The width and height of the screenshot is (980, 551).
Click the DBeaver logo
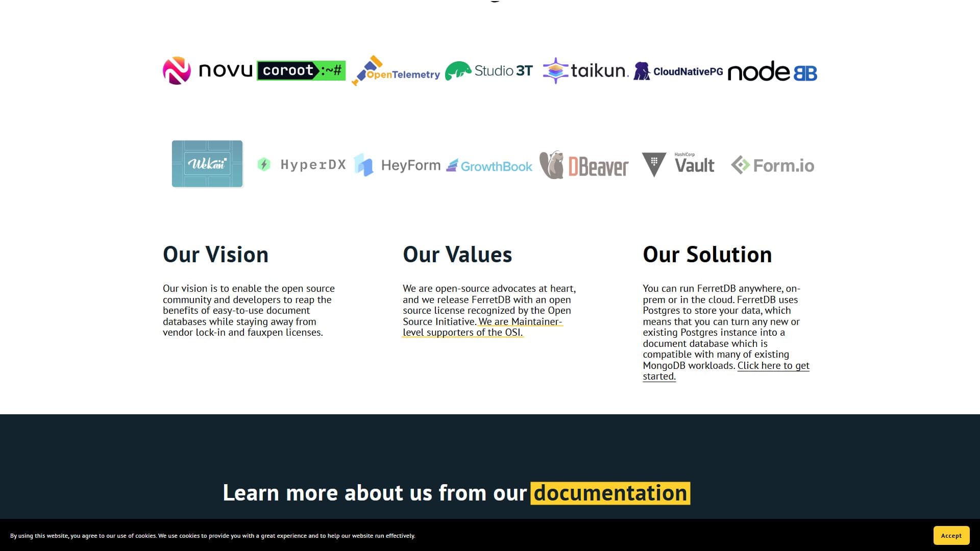[x=584, y=165]
